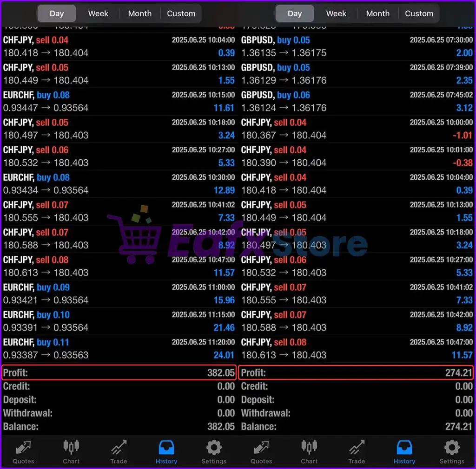
Task: Open CHFJPY 10:18:00 trade in left screen
Action: [119, 129]
